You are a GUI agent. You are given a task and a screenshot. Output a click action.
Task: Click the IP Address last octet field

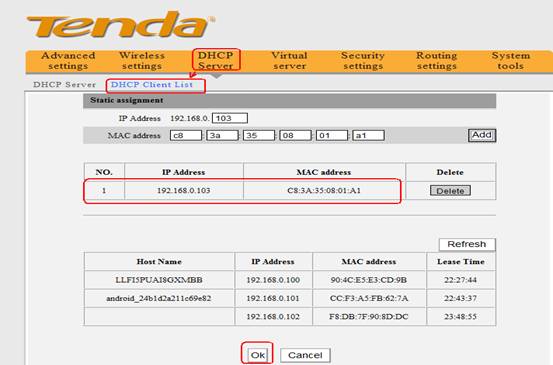click(230, 118)
